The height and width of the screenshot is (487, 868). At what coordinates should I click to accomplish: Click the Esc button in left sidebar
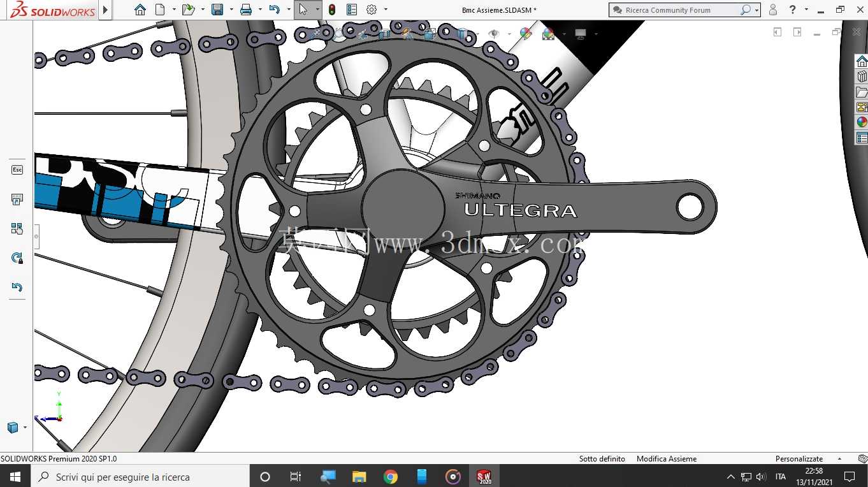[17, 170]
